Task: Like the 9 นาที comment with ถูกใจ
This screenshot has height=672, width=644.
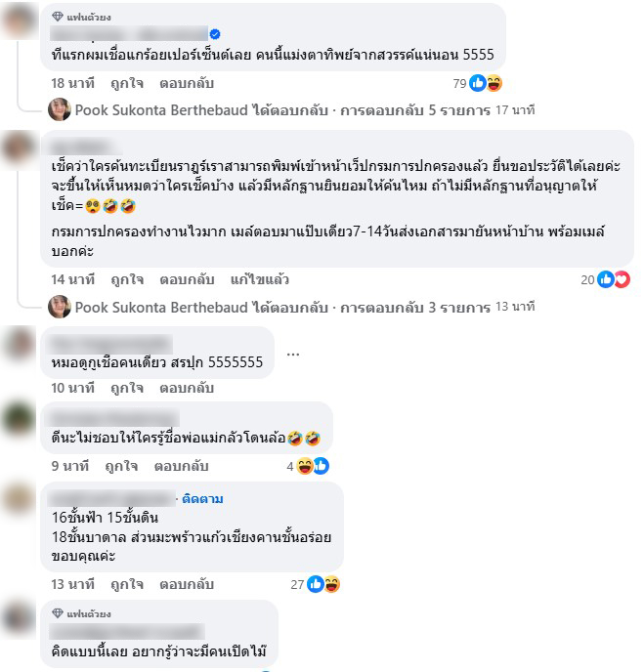Action: pyautogui.click(x=121, y=466)
